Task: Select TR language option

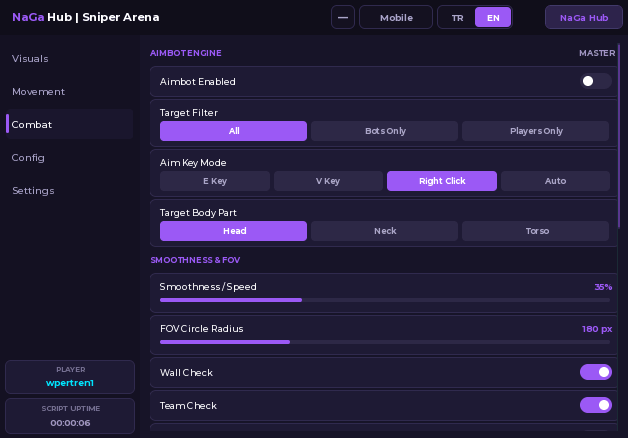Action: click(x=457, y=18)
